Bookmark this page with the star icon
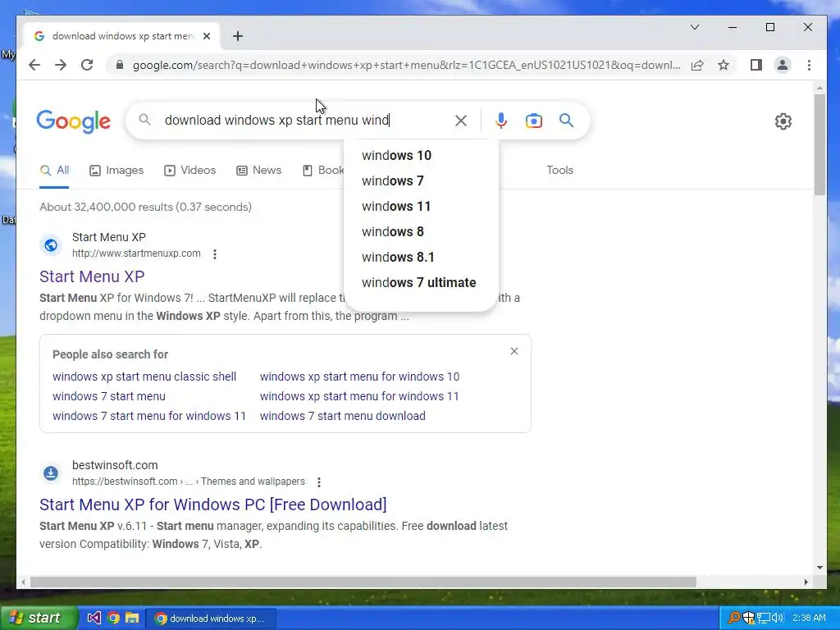 [x=724, y=66]
